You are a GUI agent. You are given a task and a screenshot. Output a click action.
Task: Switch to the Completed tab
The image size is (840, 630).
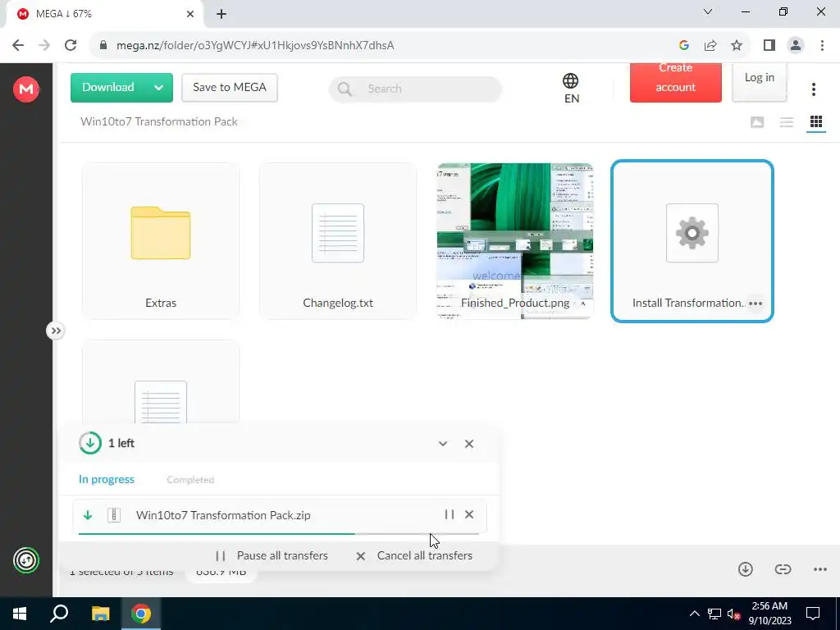190,479
